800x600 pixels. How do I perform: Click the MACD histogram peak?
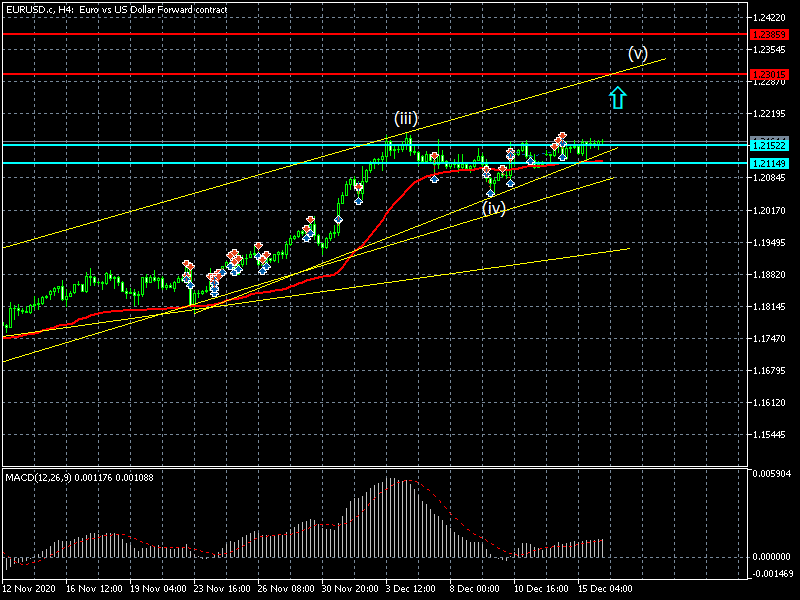coord(388,482)
